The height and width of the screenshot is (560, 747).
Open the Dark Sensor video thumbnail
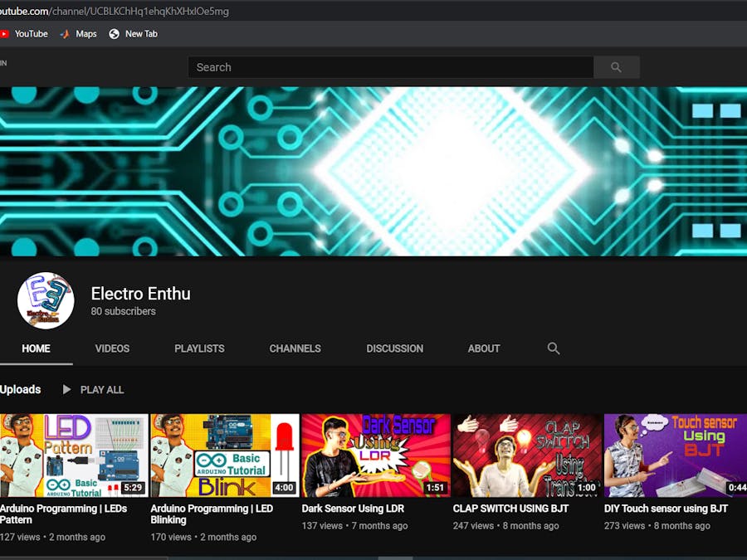(376, 455)
